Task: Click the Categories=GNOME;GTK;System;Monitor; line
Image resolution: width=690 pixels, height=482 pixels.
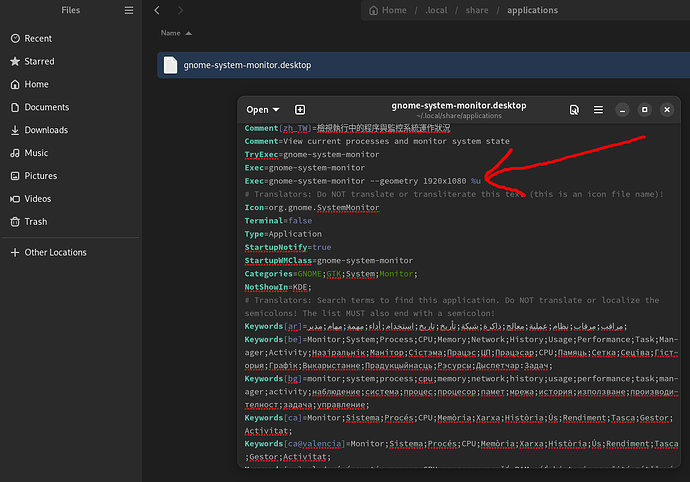Action: click(x=331, y=274)
